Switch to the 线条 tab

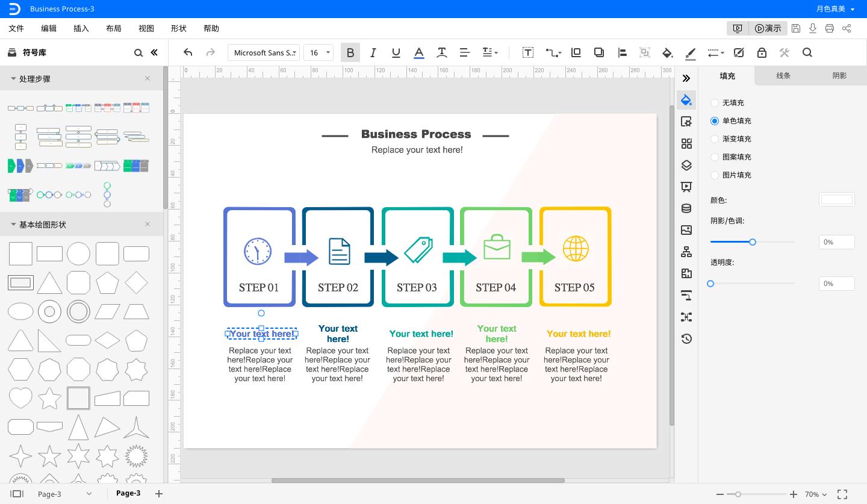(x=783, y=76)
